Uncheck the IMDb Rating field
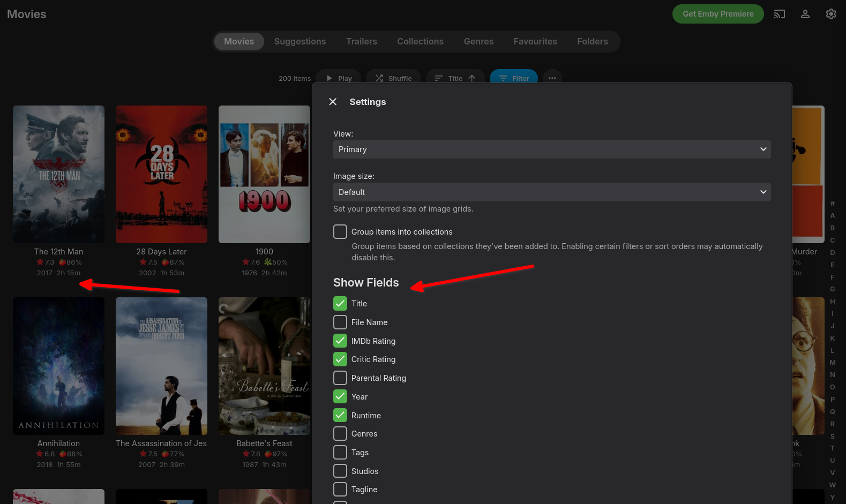The height and width of the screenshot is (504, 846). 340,341
